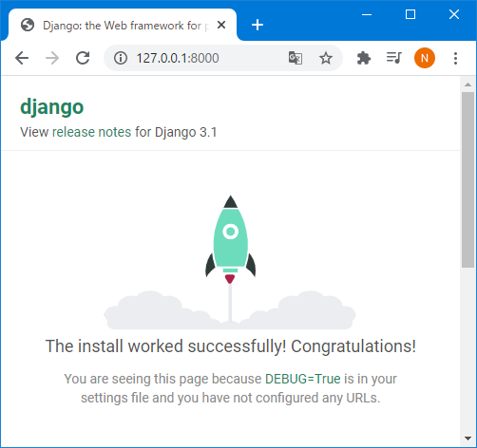Bookmark this page with the star
This screenshot has width=477, height=448.
pyautogui.click(x=326, y=58)
